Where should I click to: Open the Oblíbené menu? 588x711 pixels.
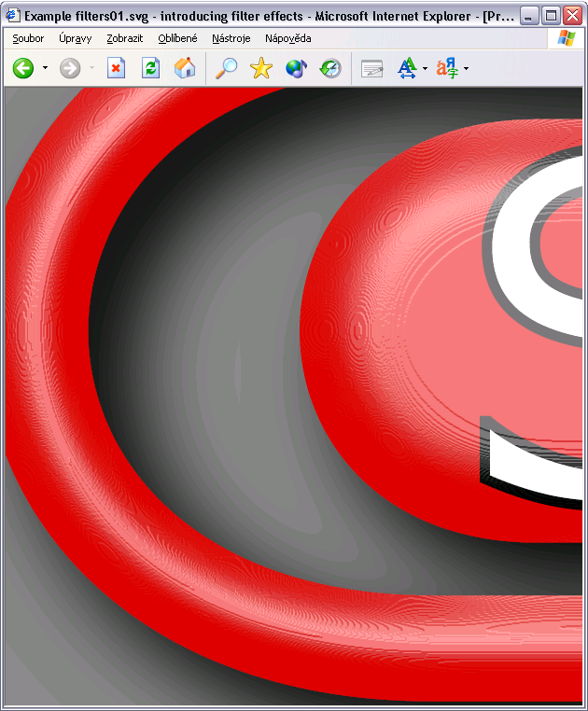coord(177,38)
